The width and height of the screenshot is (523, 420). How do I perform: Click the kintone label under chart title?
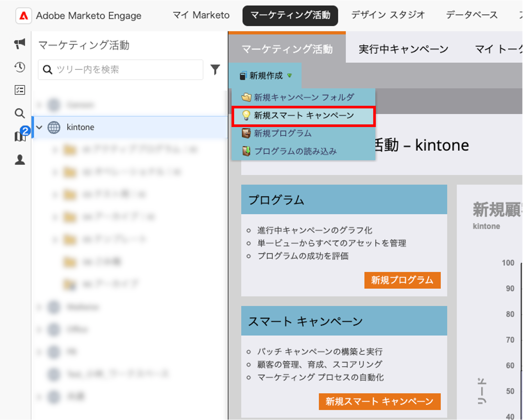(487, 226)
